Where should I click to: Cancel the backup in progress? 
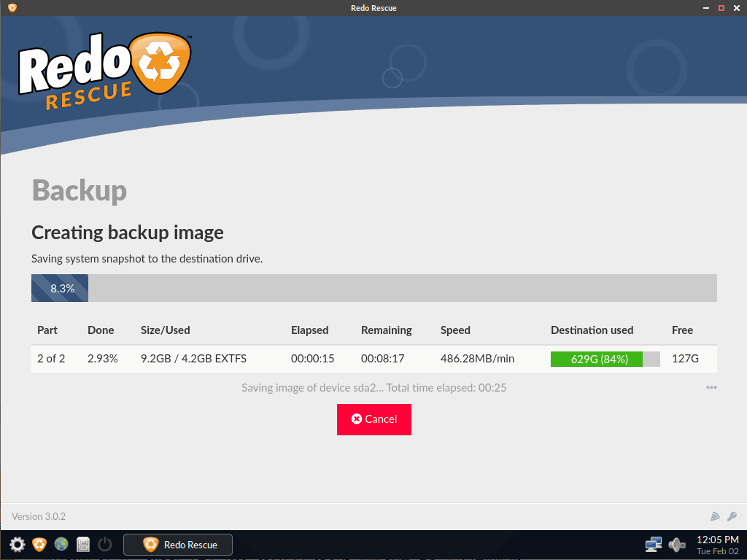coord(374,419)
